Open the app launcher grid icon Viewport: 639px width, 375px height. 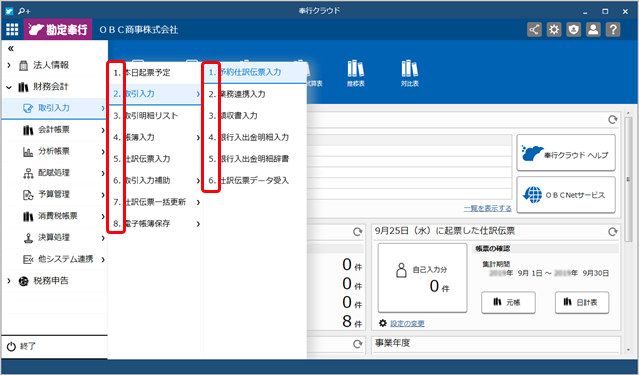(12, 29)
